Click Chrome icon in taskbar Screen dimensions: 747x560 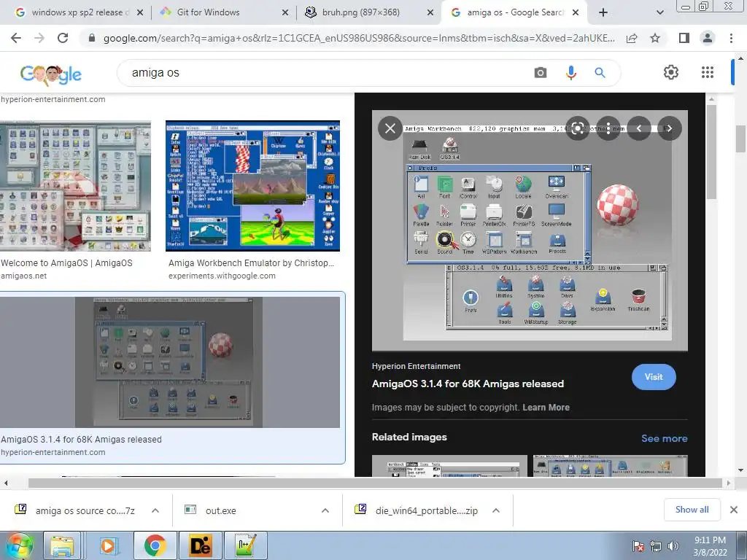[155, 545]
